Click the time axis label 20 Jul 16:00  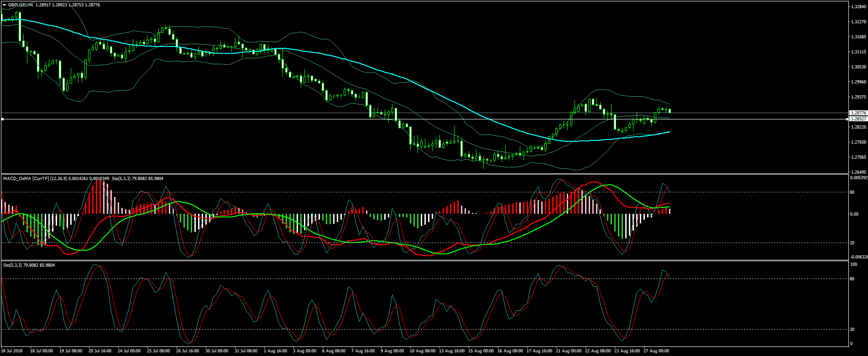click(x=100, y=351)
